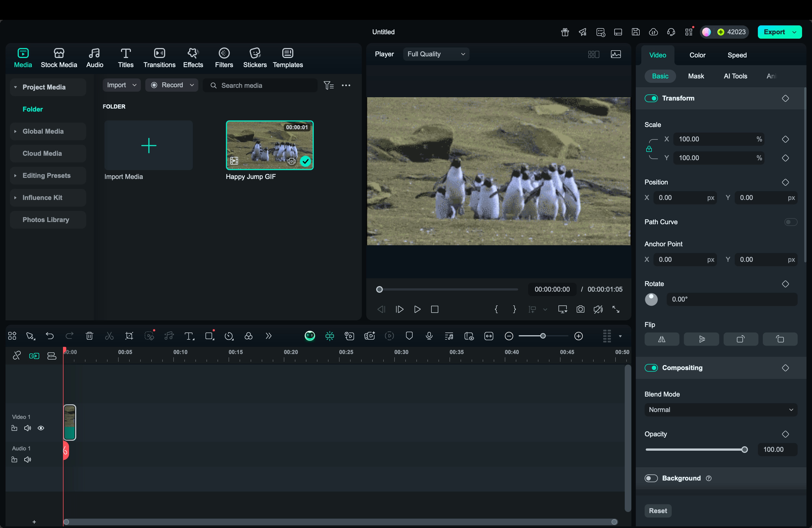Open the crop tool in the toolbar
Image resolution: width=812 pixels, height=528 pixels.
coord(129,336)
